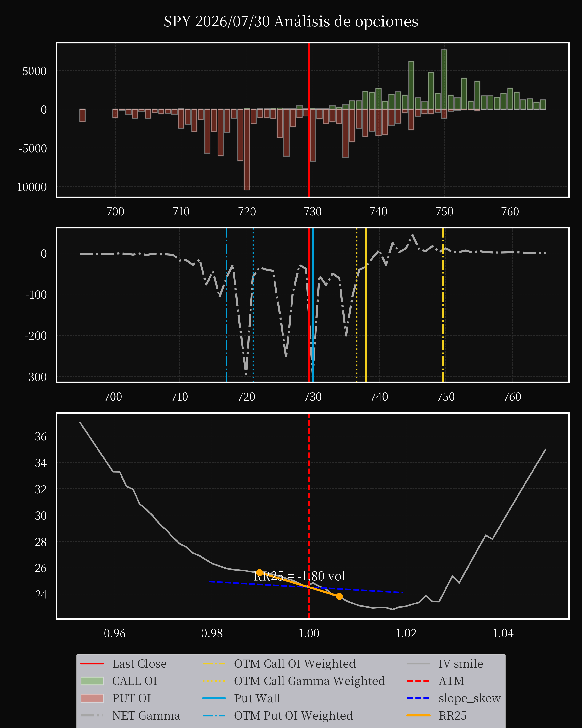Screen dimensions: 582x728
Task: Click the '28' y-axis label in IV chart
Action: pos(41,542)
